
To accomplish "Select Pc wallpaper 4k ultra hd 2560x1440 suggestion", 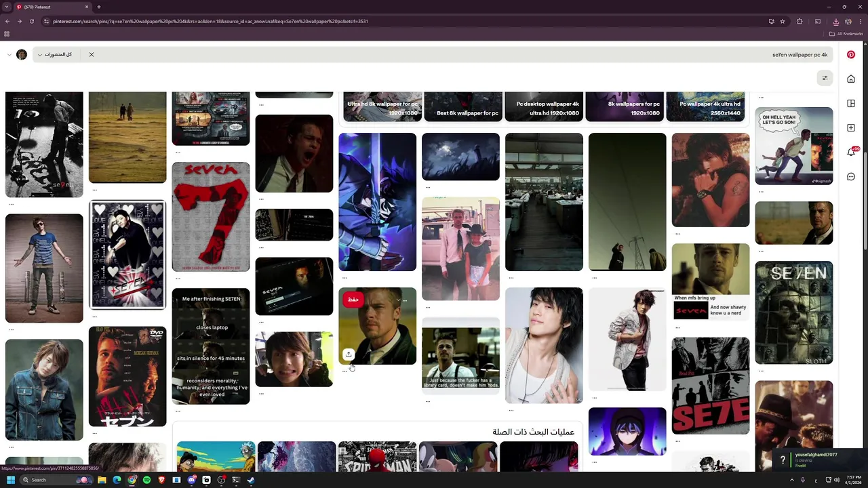I will click(705, 106).
